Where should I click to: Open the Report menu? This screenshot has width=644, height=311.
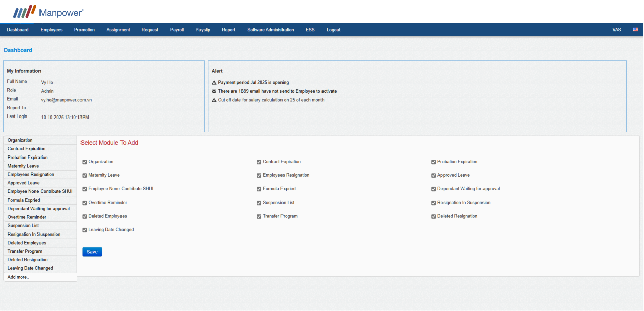click(228, 30)
